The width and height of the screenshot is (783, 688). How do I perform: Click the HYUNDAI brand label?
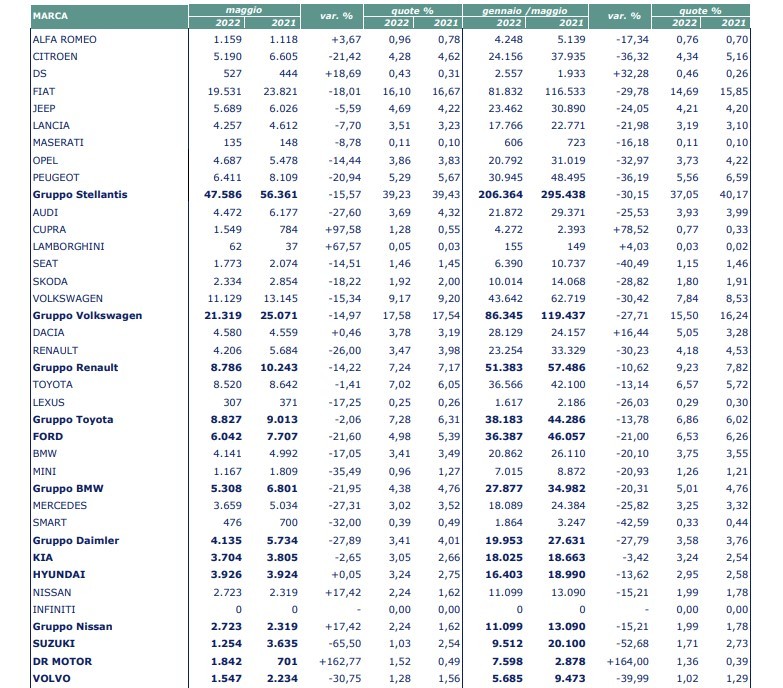[x=59, y=574]
